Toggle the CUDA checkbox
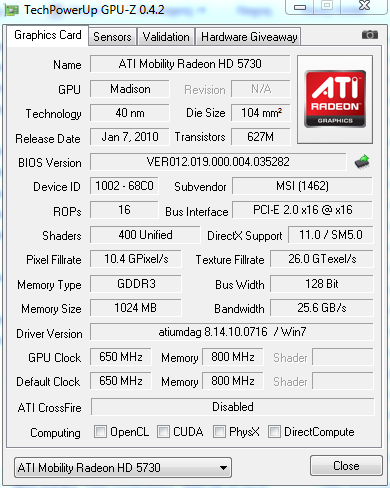The height and width of the screenshot is (488, 390). click(163, 431)
